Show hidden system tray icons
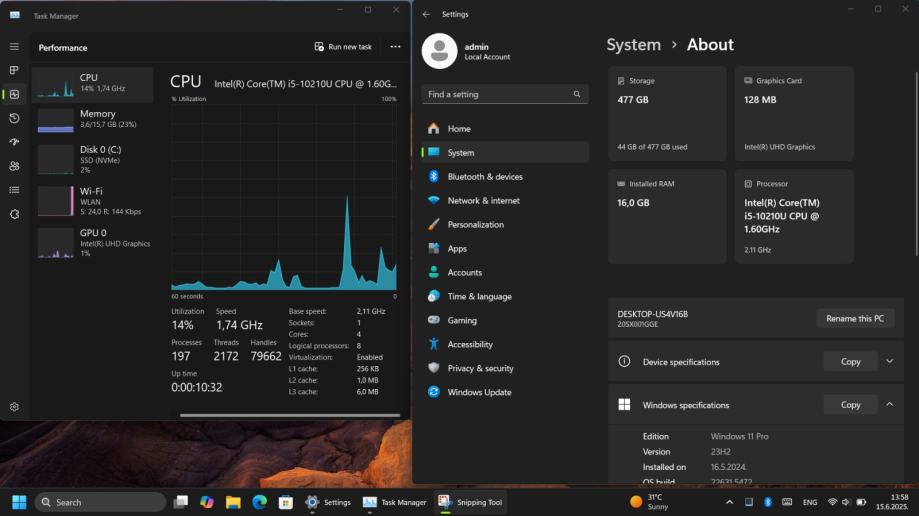Viewport: 919px width, 516px height. click(x=729, y=502)
